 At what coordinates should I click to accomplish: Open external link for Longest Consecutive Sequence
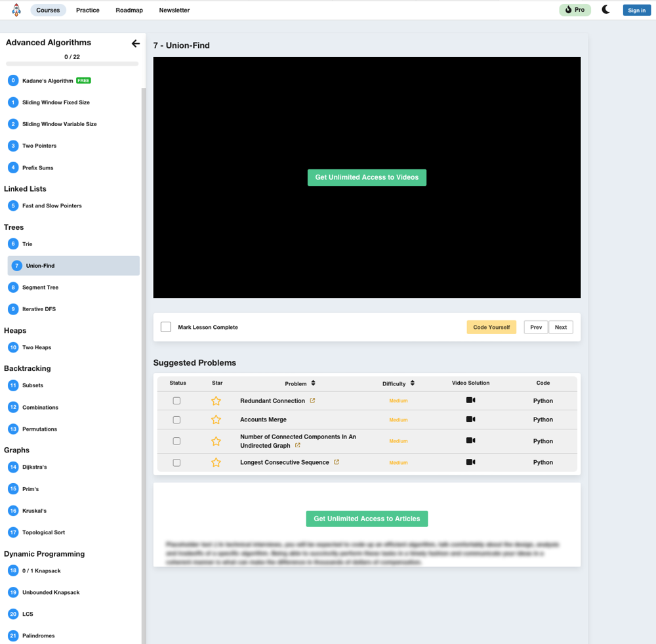pos(337,462)
